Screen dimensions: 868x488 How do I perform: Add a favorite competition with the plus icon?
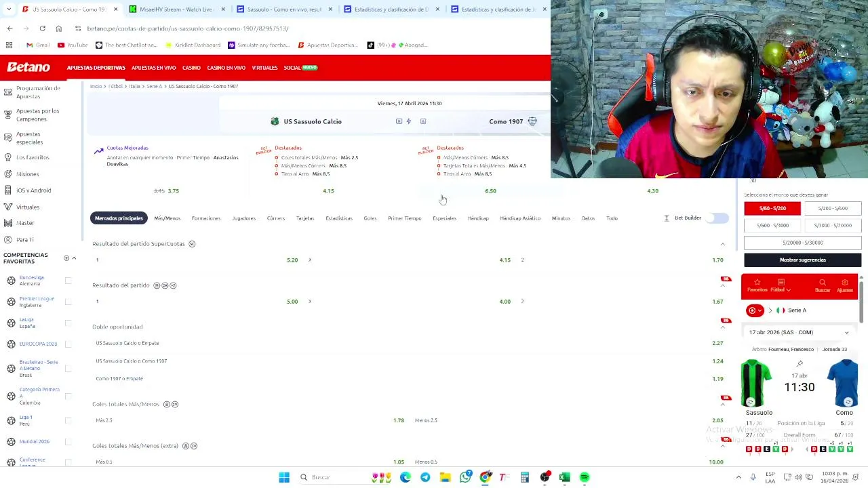tap(66, 258)
